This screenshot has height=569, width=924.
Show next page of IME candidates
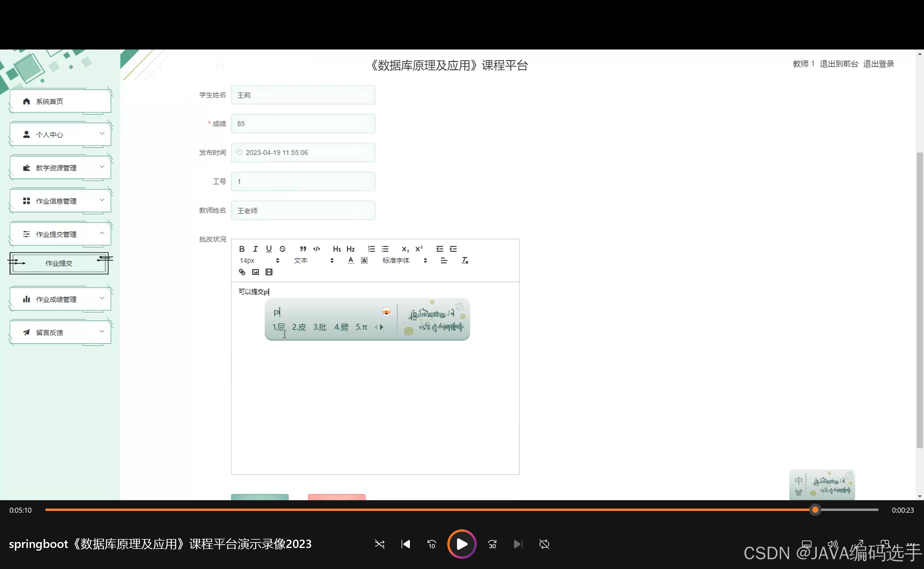(382, 327)
